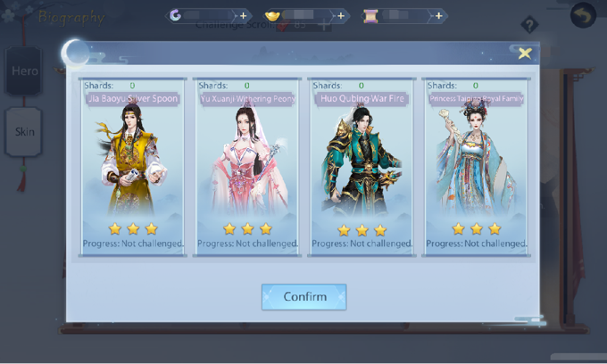
Task: Click Huo Qubing's three star rating
Action: 362,230
